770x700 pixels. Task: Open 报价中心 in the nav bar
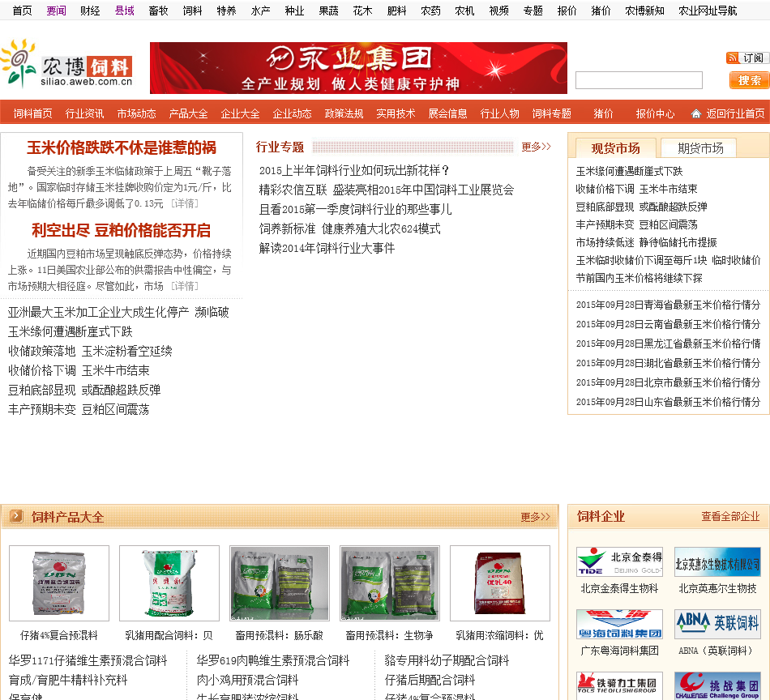(x=655, y=114)
